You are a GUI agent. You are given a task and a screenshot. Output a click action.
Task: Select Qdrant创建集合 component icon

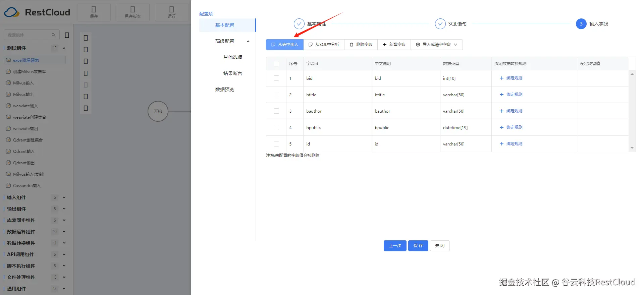[x=8, y=140]
